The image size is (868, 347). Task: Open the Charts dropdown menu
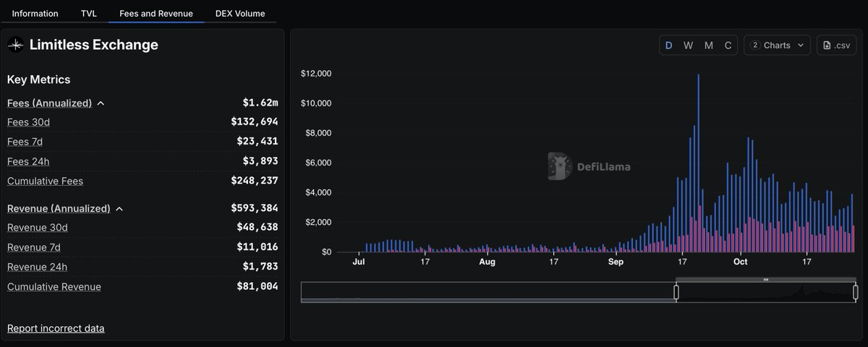coord(777,46)
